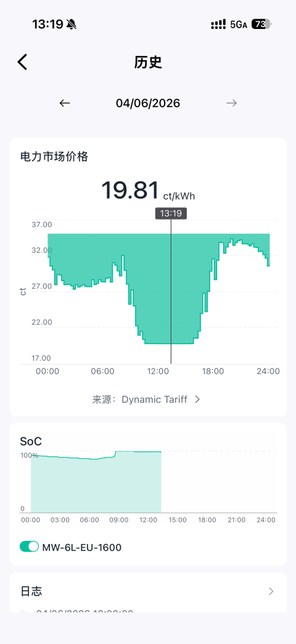Open the Dynamic Tariff source chevron
Screen dimensions: 296x644
pyautogui.click(x=197, y=399)
